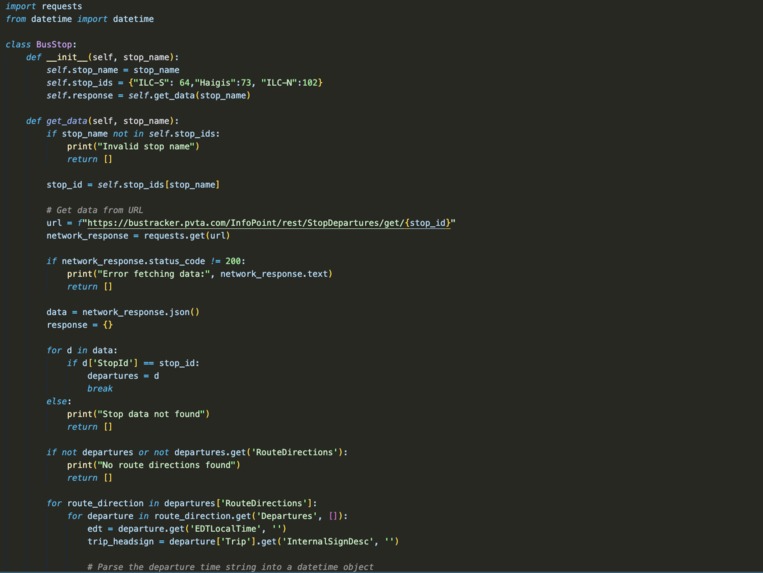
Task: Click the 'else:' line
Action: (59, 401)
